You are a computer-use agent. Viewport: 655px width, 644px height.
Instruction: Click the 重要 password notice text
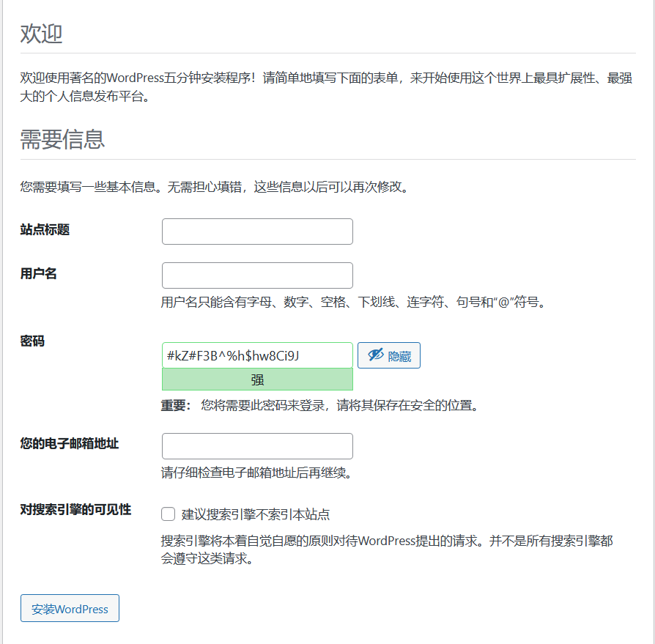pos(320,405)
